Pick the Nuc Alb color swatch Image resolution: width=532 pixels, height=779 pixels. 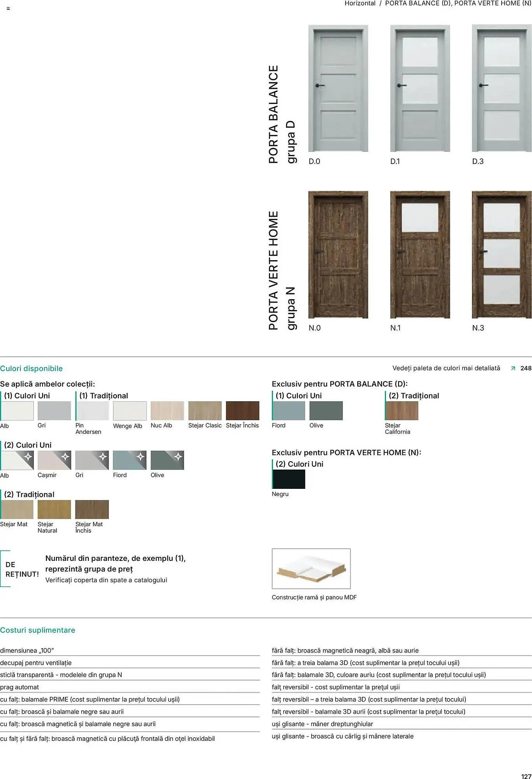[167, 411]
